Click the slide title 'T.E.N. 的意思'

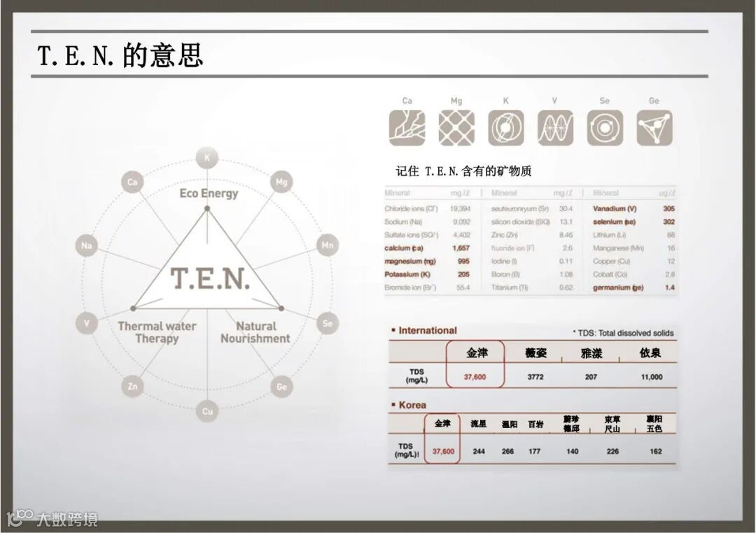[120, 55]
